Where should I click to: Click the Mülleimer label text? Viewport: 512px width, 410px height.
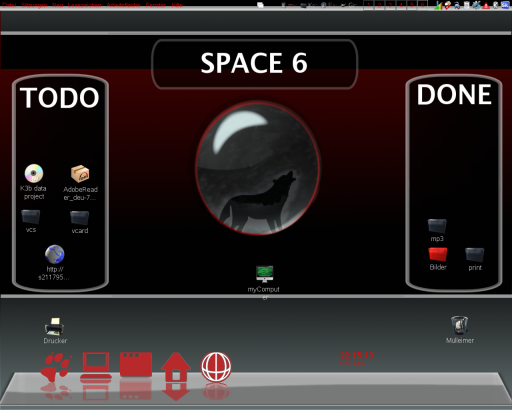[x=460, y=340]
